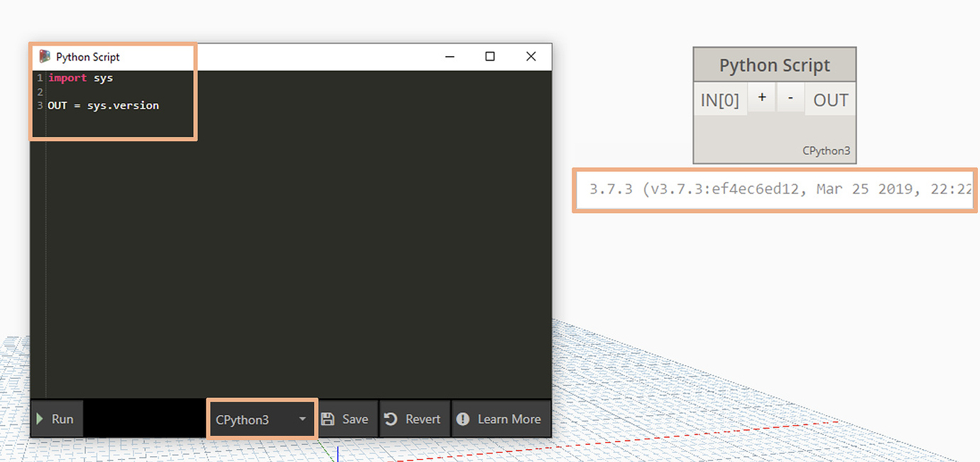Expand the engine selector in the editor footer
This screenshot has height=462, width=980.
tap(303, 419)
